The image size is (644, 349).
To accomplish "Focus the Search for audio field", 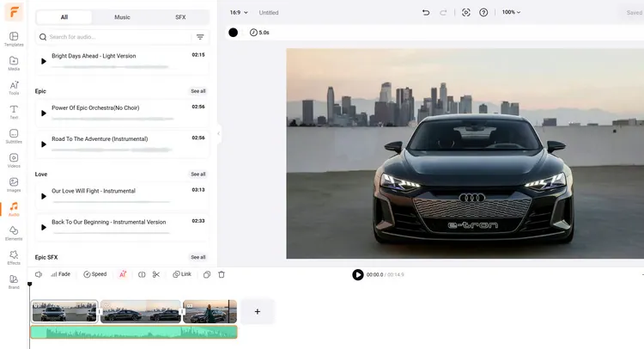I will 114,37.
